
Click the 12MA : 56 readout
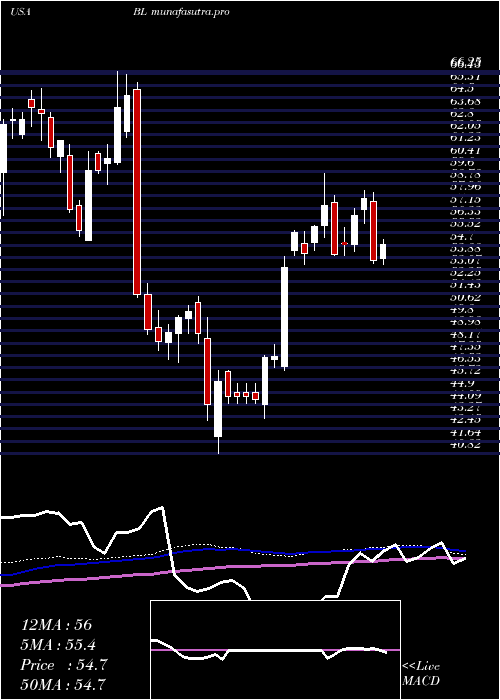click(x=56, y=625)
